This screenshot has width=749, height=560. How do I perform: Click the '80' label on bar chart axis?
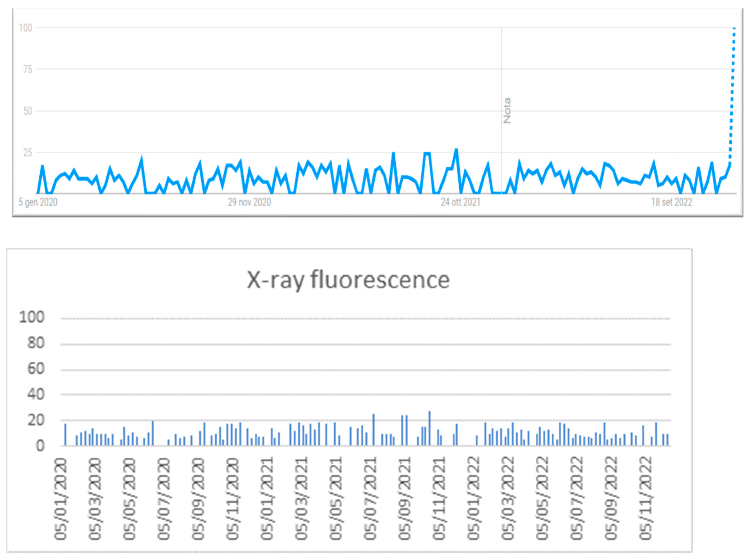tap(36, 343)
